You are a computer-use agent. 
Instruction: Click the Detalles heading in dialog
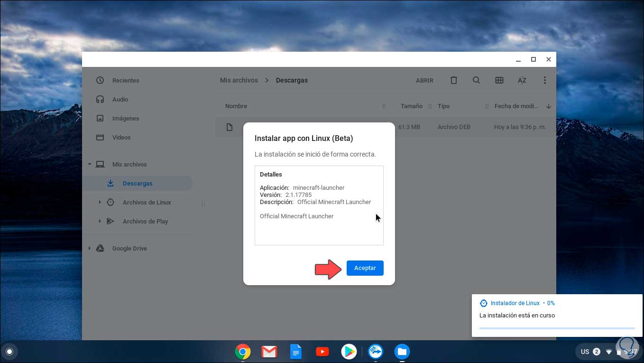tap(271, 174)
